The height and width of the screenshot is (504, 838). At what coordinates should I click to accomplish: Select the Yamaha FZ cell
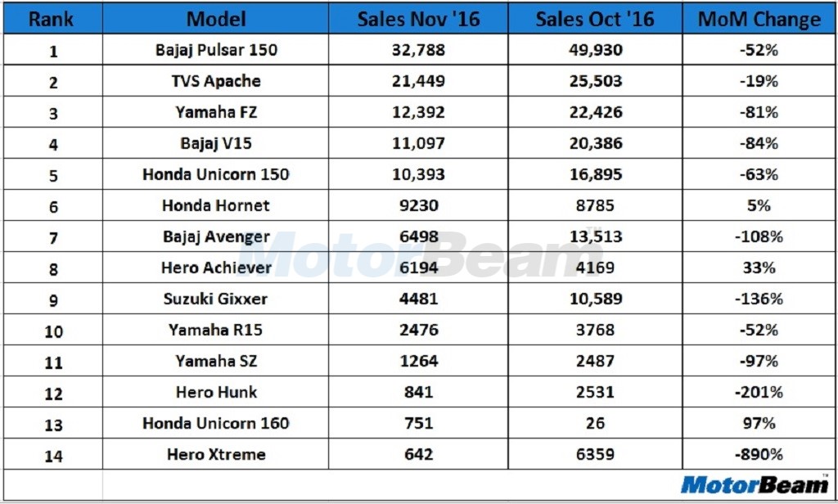pos(216,112)
